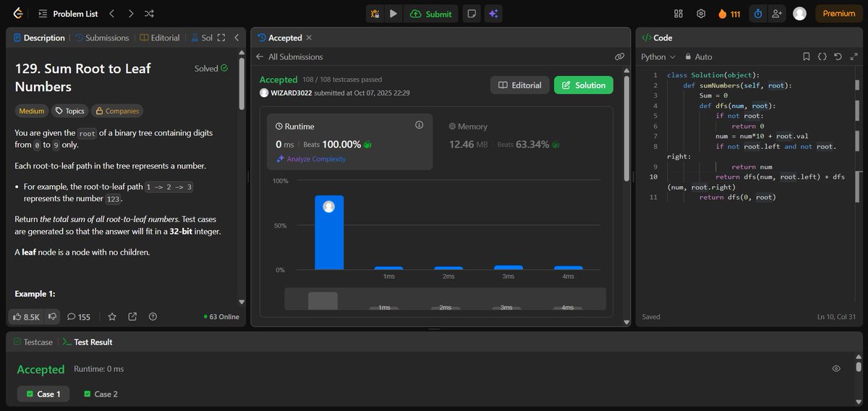Click the Medium difficulty tag
The image size is (868, 411).
pyautogui.click(x=31, y=111)
